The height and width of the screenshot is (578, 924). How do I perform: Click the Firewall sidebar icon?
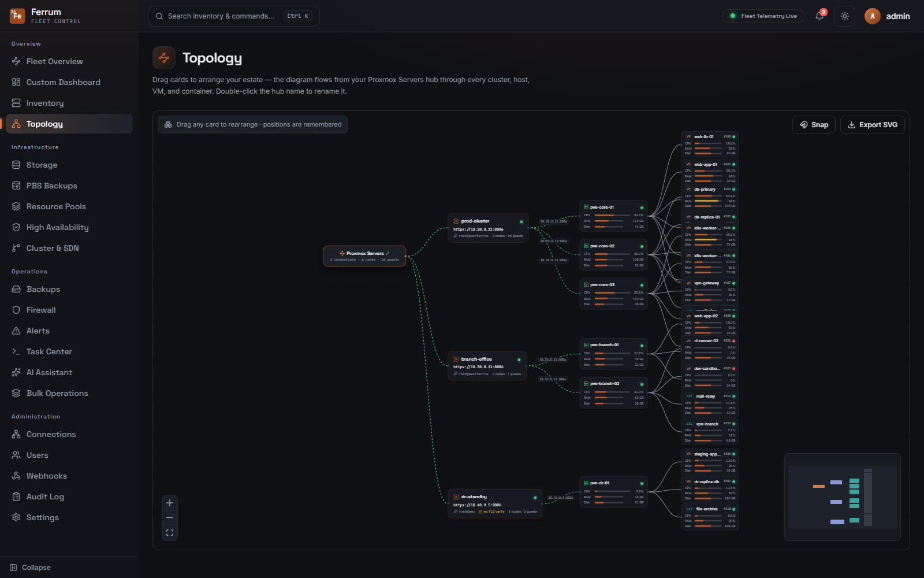click(16, 310)
